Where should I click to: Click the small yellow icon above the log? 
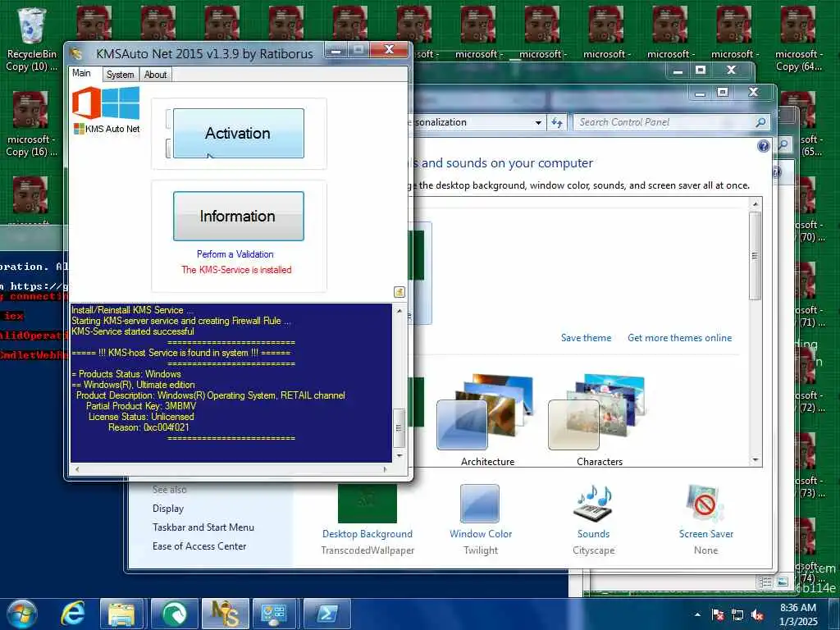[399, 292]
